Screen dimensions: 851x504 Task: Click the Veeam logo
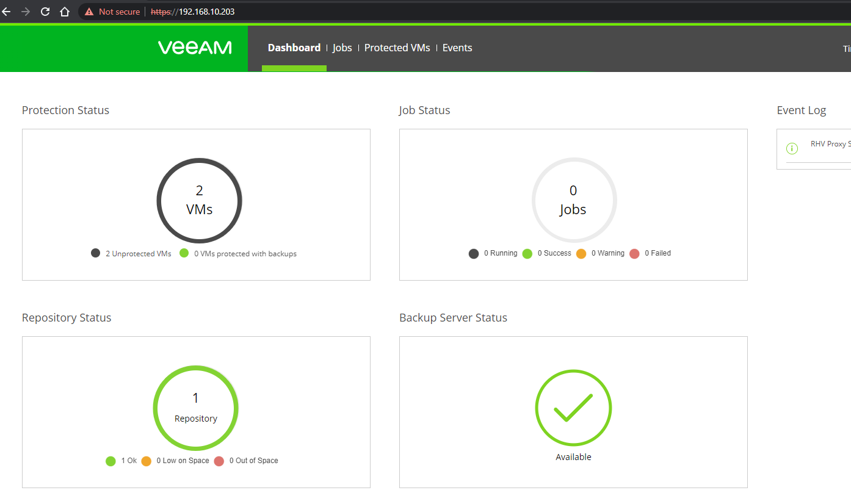195,48
